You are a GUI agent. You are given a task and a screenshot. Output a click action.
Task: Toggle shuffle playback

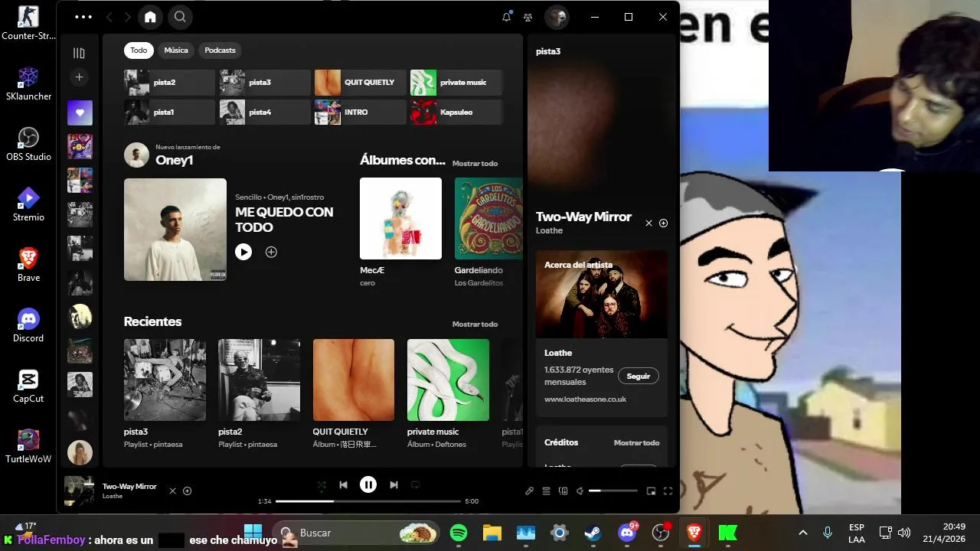coord(322,484)
